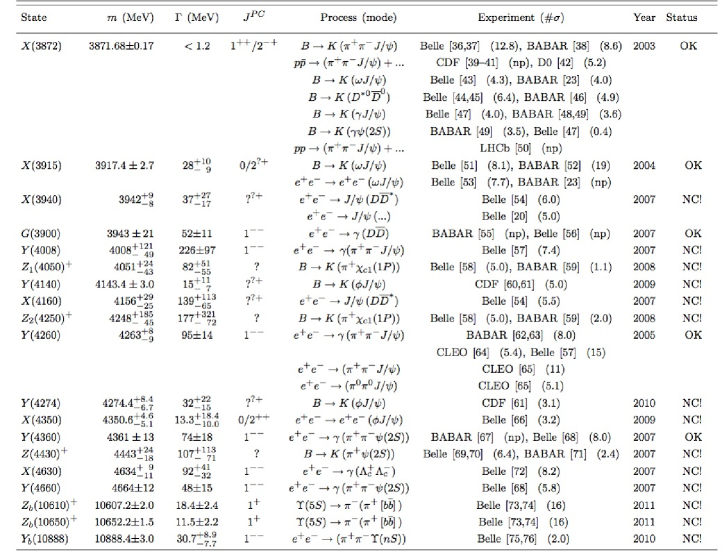Select the X(4160) state cell
The height and width of the screenshot is (552, 725).
click(x=41, y=301)
